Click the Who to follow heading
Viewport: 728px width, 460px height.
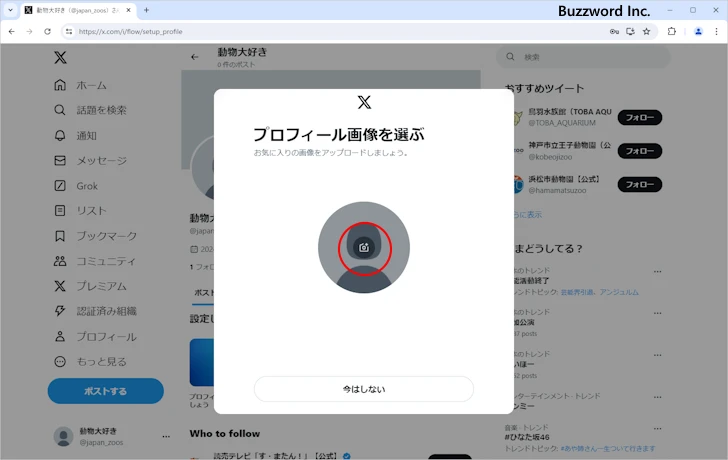click(225, 434)
